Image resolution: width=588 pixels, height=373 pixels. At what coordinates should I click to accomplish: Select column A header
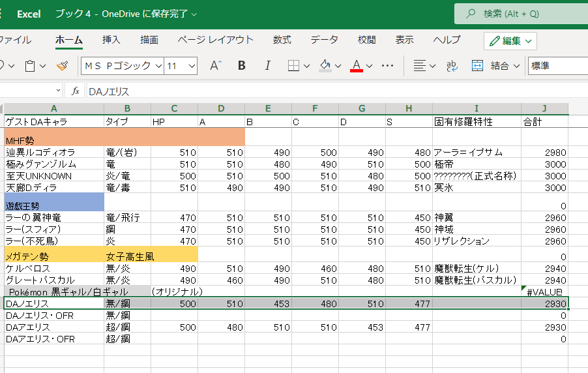(x=54, y=109)
